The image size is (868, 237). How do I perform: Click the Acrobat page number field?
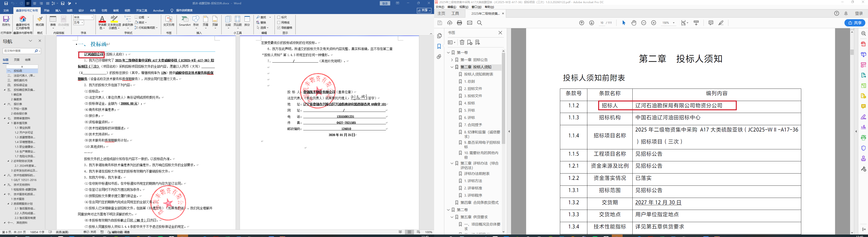click(x=602, y=23)
